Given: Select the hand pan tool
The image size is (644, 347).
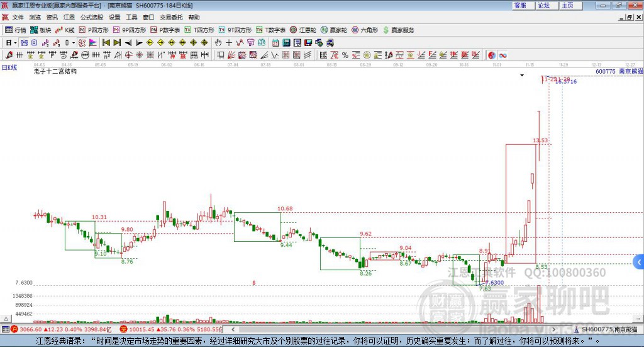Looking at the screenshot, I should (218, 43).
